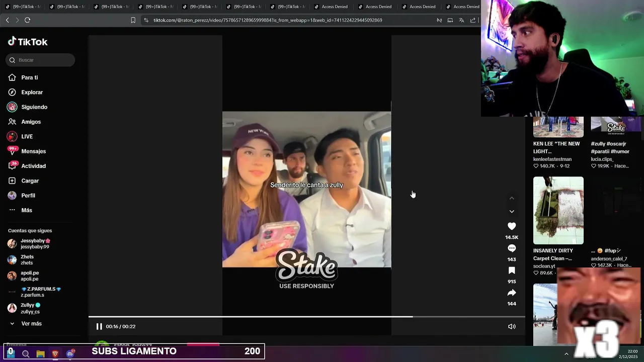Click Cargar to upload a video

tap(30, 181)
